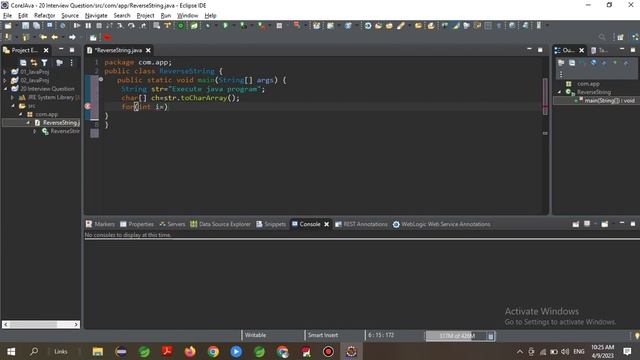Click the editor vertical scrollbar thumb
Screen dimensions: 640x360
coord(545,96)
